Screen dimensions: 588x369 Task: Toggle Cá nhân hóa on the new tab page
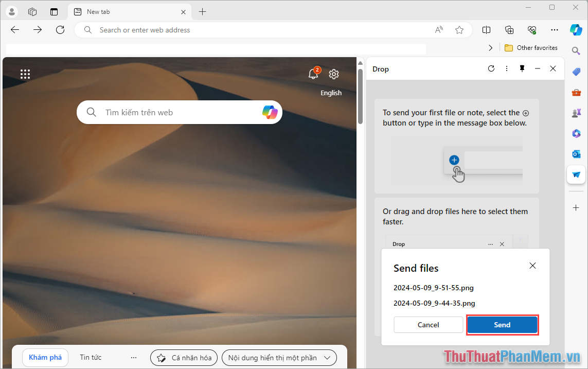184,357
